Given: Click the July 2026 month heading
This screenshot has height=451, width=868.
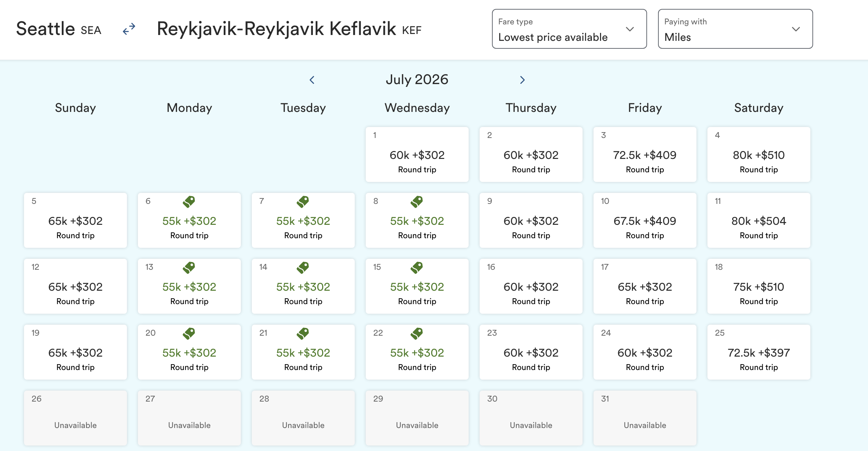Looking at the screenshot, I should click(417, 80).
